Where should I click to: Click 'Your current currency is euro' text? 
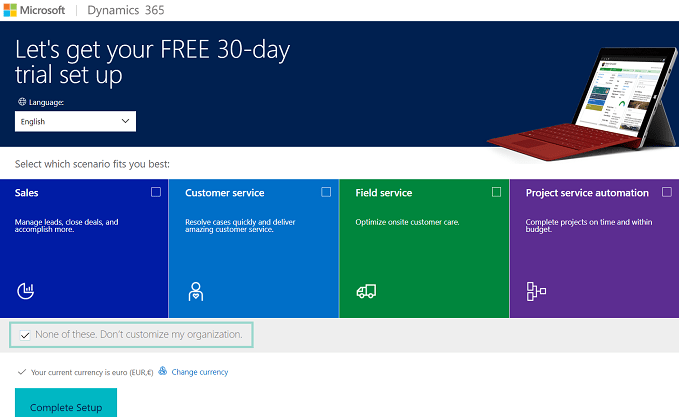pos(92,372)
